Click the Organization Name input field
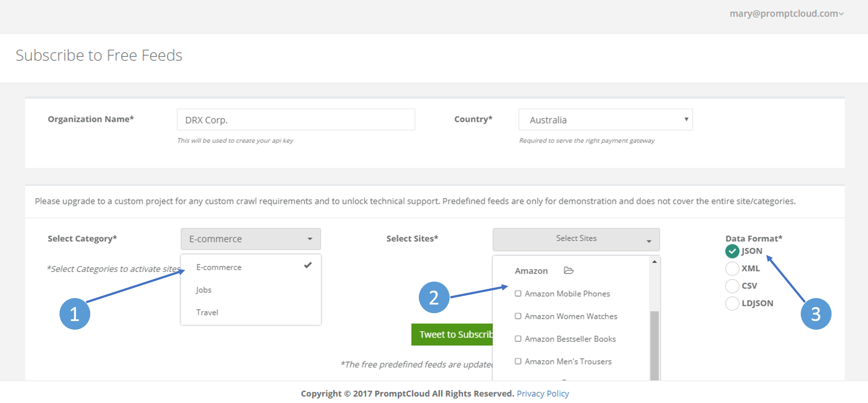868x403 pixels. (296, 120)
